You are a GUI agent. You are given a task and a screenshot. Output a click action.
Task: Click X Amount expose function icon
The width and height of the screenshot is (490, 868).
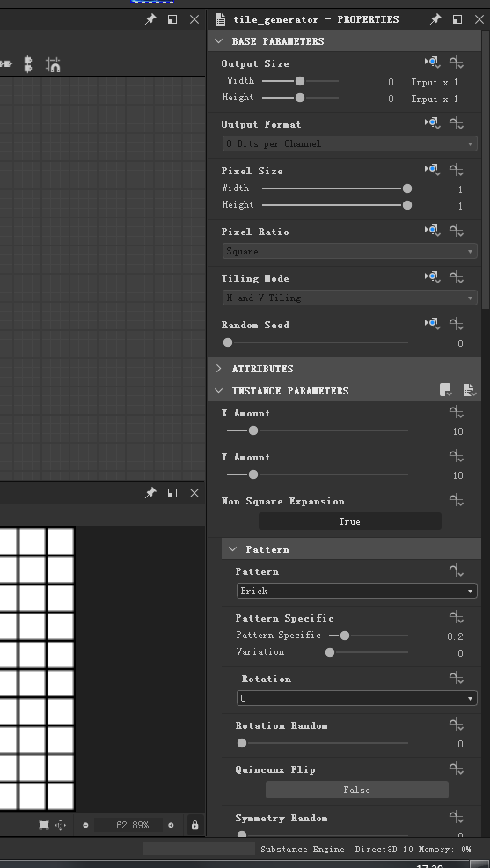tap(457, 412)
